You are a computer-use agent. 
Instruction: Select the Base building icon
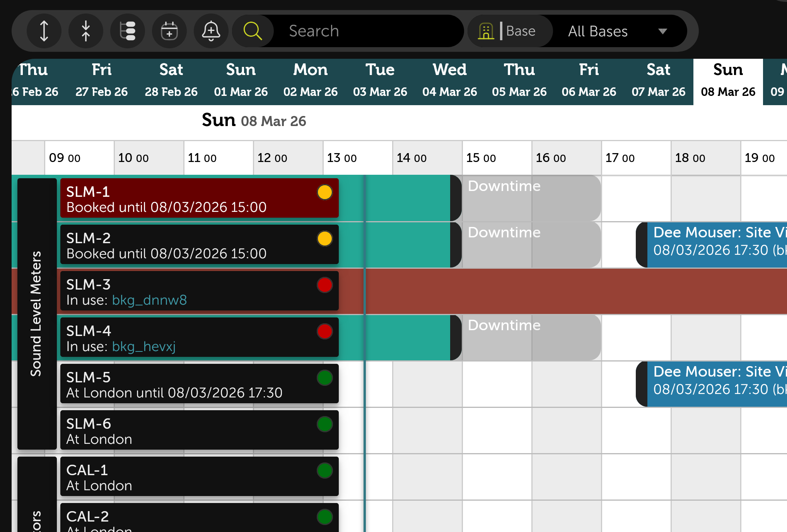pos(487,31)
